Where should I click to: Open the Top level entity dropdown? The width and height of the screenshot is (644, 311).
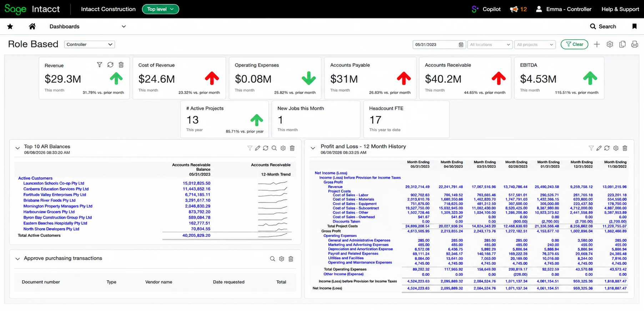161,9
